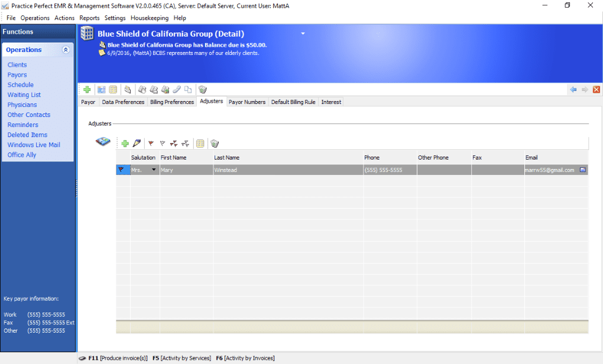Click the recycle bin icon in Adjusters toolbar
Image resolution: width=603 pixels, height=364 pixels.
215,144
